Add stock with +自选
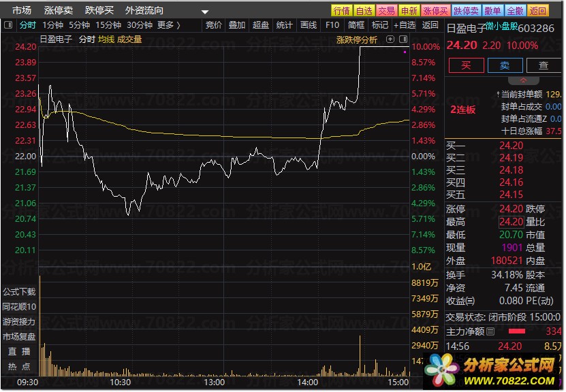The image size is (566, 392). 405,25
